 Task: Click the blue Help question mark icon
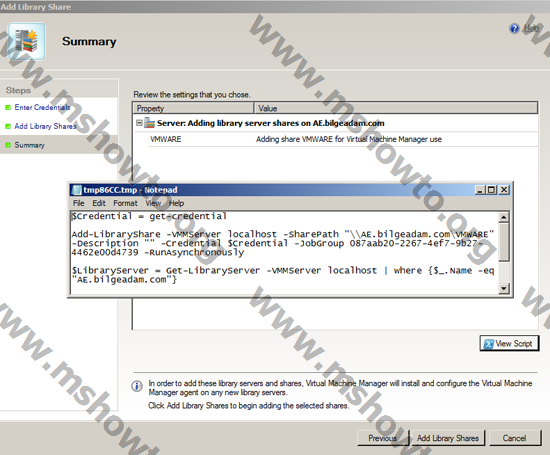click(x=514, y=28)
